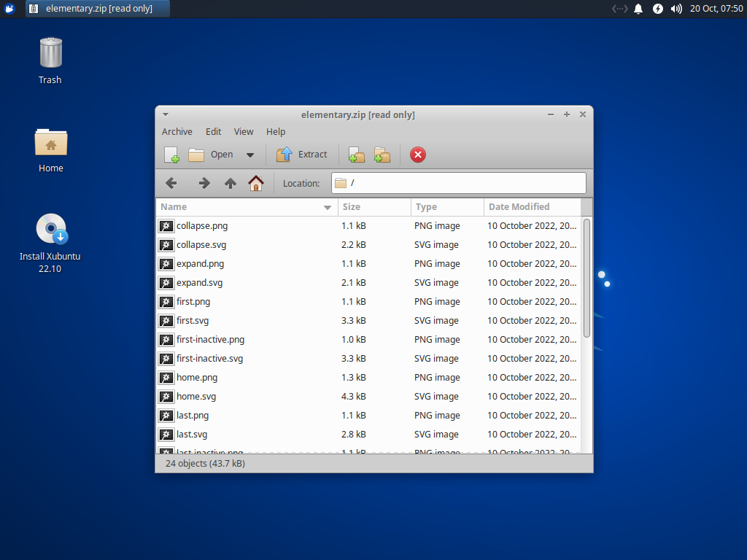747x560 pixels.
Task: Click the notification bell in the panel
Action: [x=638, y=9]
